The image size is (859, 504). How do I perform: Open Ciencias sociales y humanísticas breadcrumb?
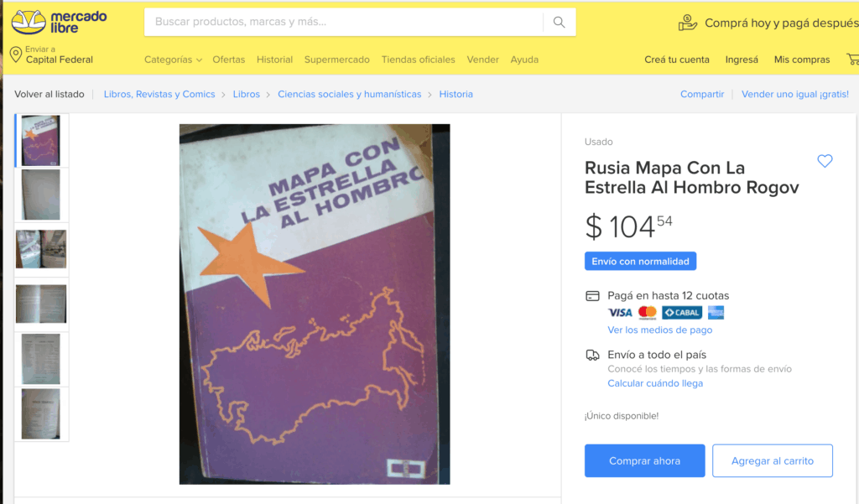pos(349,94)
